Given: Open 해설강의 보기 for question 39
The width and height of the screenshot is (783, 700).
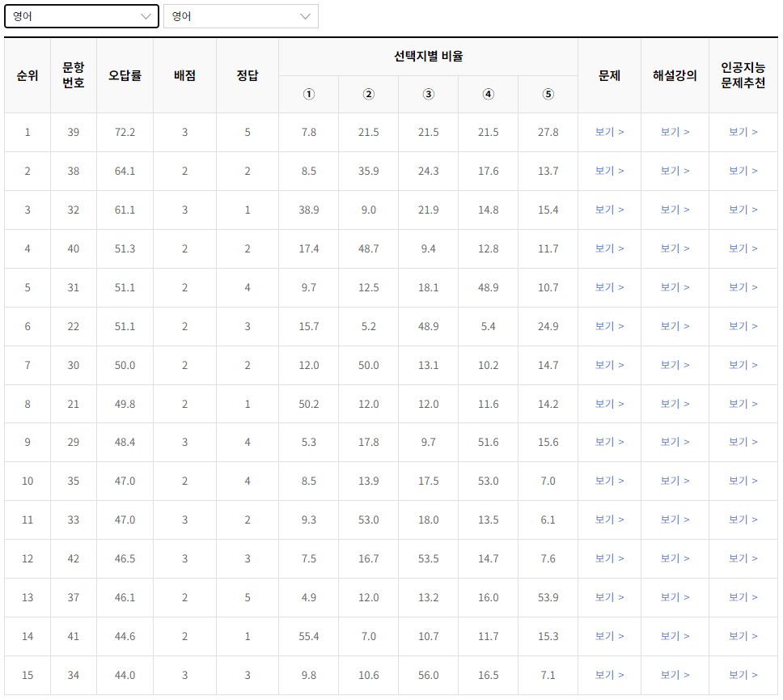Looking at the screenshot, I should (675, 132).
